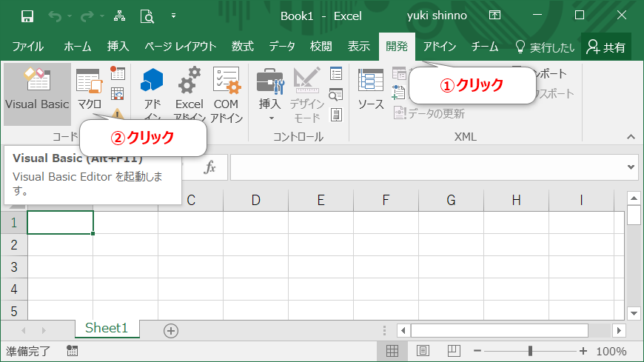Viewport: 644px width, 362px height.
Task: Select column D header
Action: [x=256, y=200]
